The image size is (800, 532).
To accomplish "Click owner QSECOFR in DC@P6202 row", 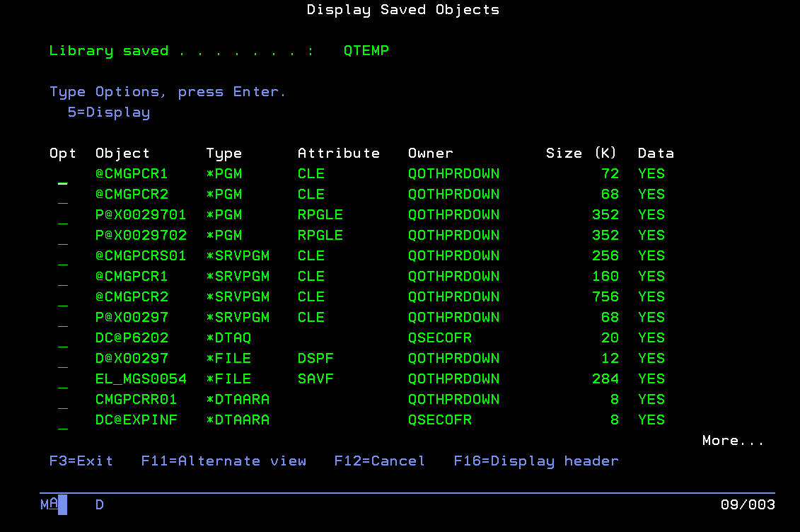I will tap(440, 337).
